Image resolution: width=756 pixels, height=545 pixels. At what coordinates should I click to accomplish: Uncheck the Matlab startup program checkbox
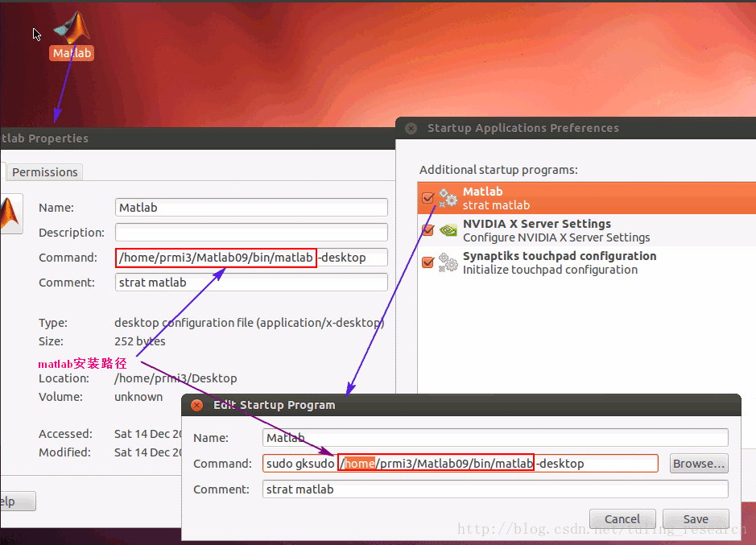[x=428, y=198]
